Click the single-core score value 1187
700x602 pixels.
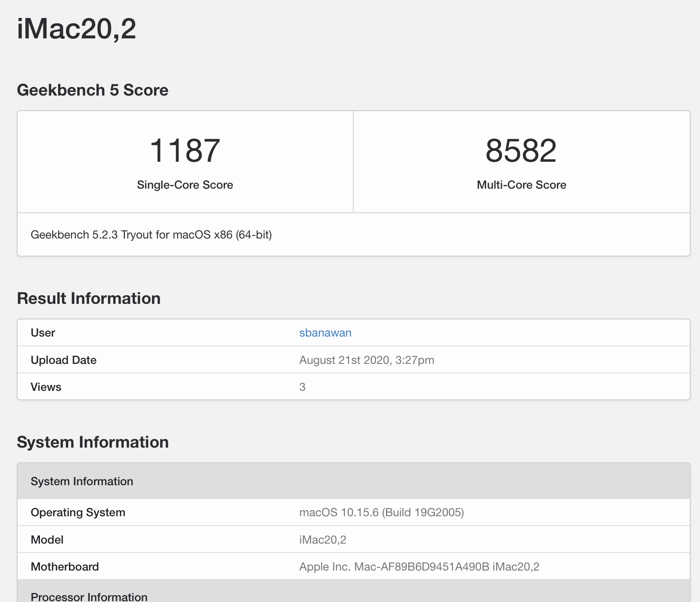[x=185, y=151]
